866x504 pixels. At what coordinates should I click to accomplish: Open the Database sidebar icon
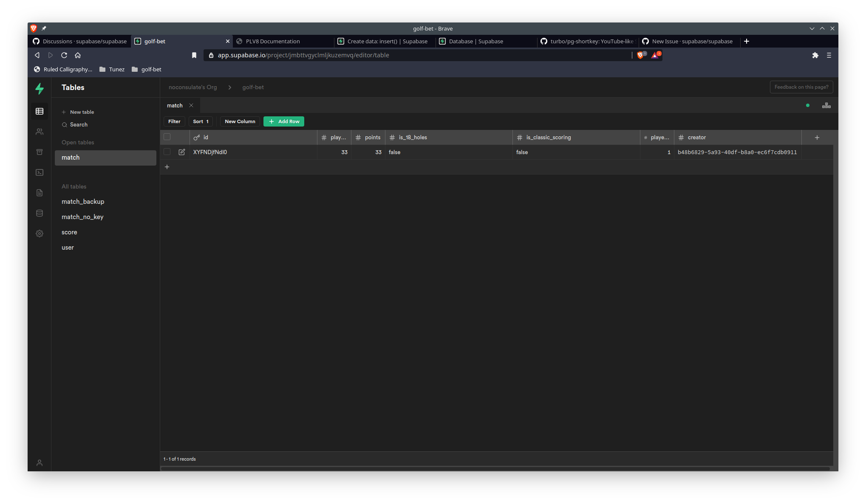point(40,213)
